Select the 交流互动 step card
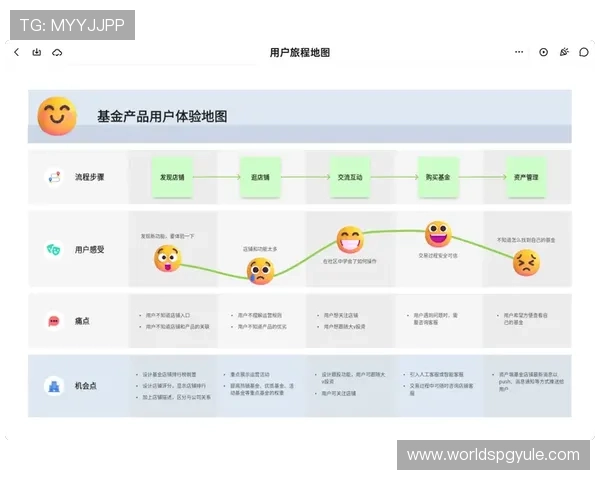The image size is (600, 480). [350, 177]
